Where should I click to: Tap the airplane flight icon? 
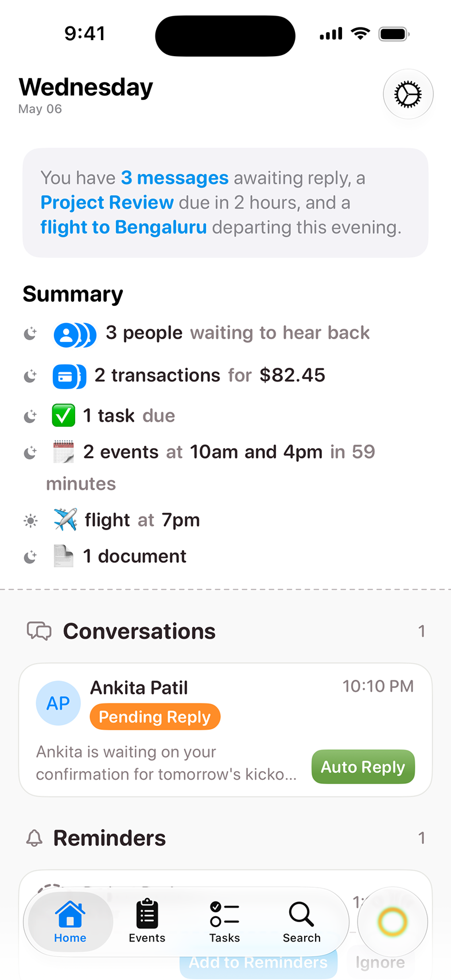[x=65, y=520]
